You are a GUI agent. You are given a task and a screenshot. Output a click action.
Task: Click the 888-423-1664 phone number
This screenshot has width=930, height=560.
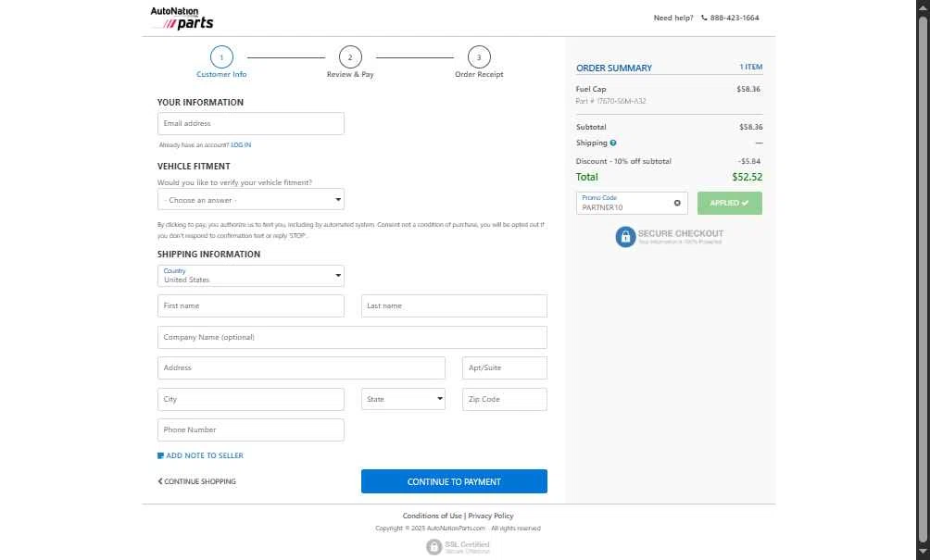(x=735, y=18)
